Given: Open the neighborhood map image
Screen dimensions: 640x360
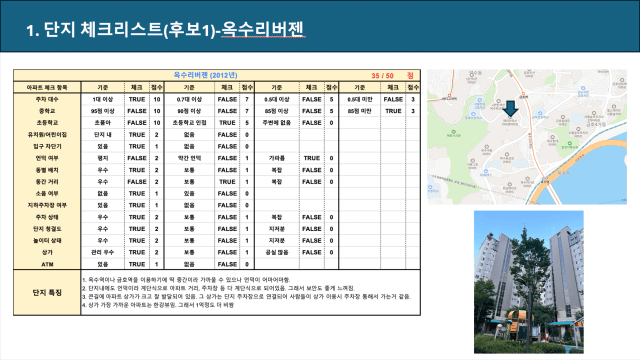Looking at the screenshot, I should (527, 137).
